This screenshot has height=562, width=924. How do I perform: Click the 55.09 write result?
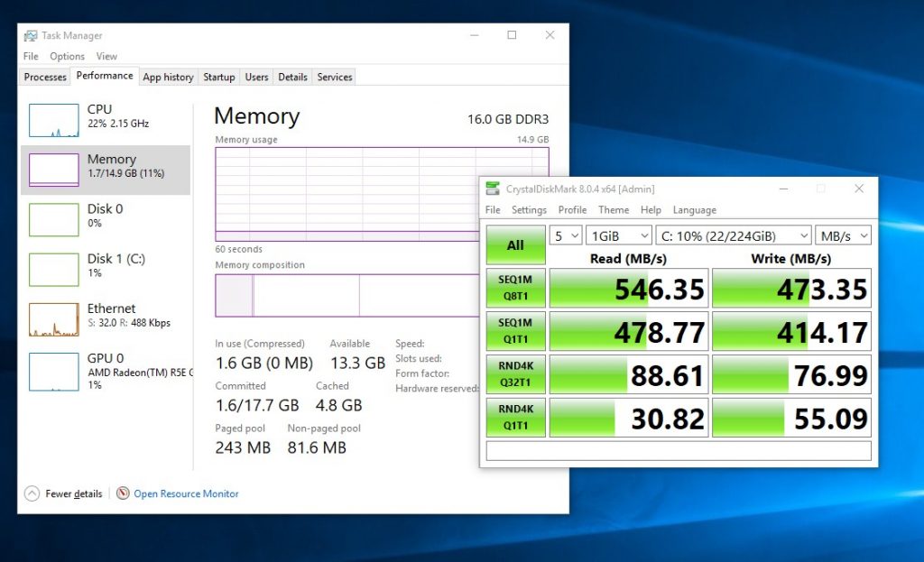click(791, 417)
